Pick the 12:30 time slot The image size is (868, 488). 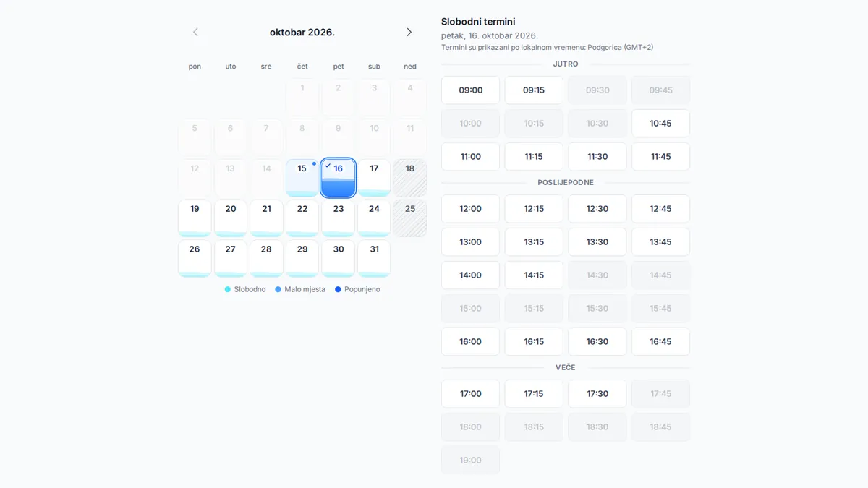pos(597,209)
